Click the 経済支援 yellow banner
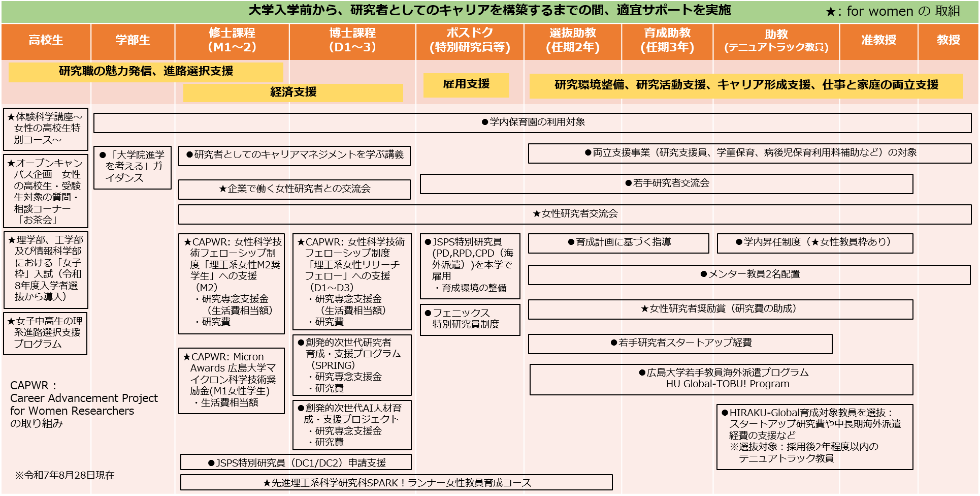This screenshot has height=496, width=980. [293, 92]
